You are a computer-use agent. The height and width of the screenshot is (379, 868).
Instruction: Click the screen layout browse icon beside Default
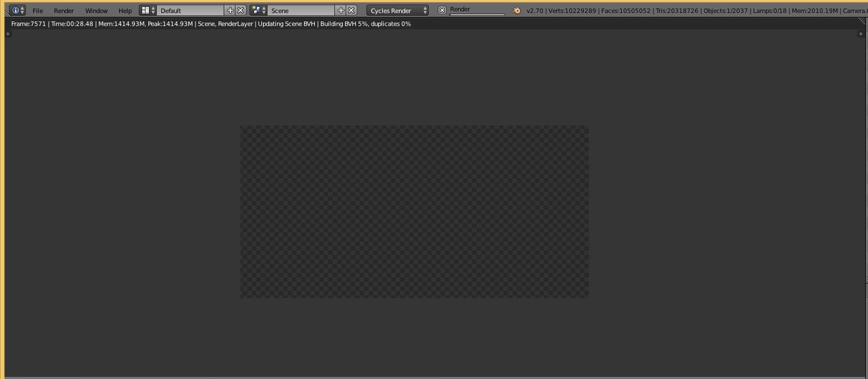pos(146,10)
